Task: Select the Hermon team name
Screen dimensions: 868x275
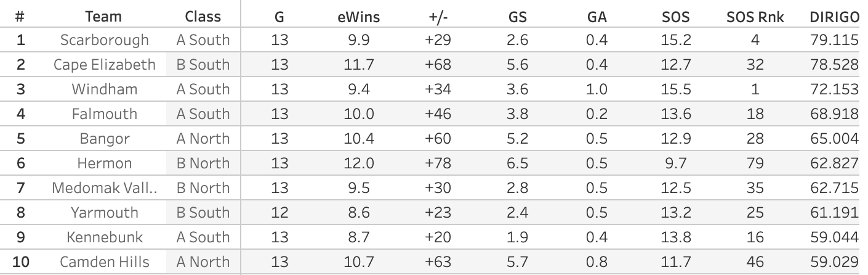Action: pyautogui.click(x=104, y=163)
